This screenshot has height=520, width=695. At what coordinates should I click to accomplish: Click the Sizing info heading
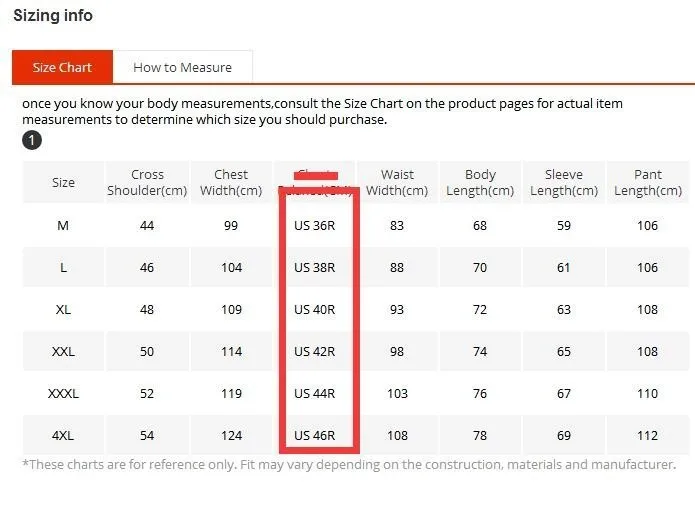pos(53,16)
